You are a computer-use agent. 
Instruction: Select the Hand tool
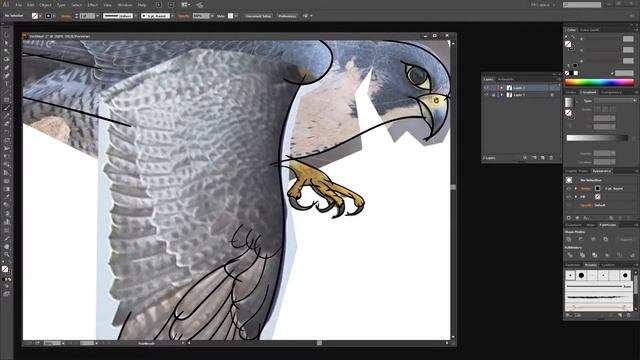(6, 247)
